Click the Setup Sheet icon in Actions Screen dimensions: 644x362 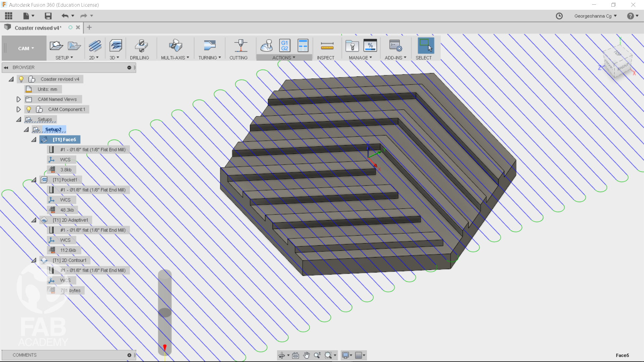coord(303,46)
